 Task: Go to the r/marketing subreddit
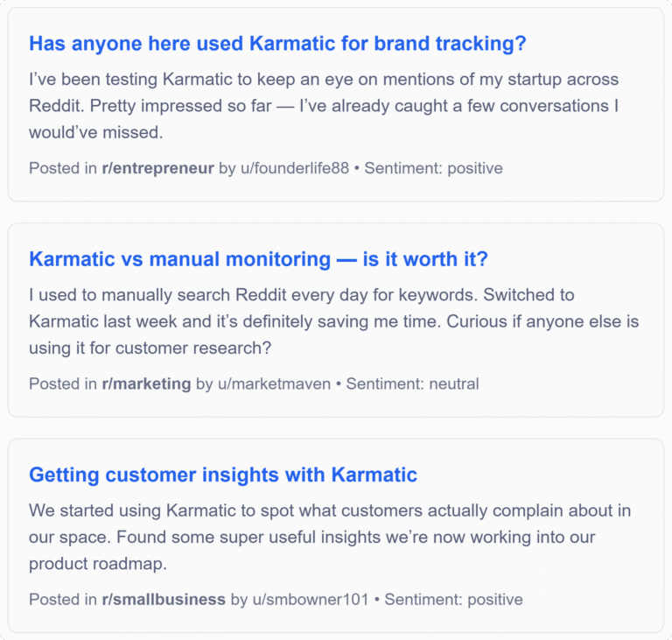(x=146, y=383)
